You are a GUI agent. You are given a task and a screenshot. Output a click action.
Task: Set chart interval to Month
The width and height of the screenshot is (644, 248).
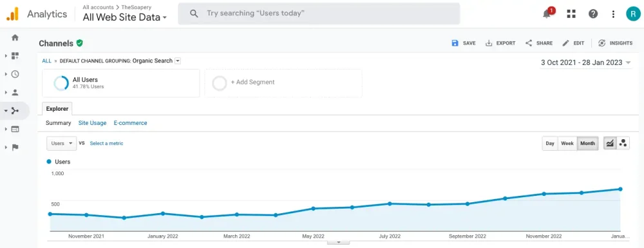(x=587, y=143)
